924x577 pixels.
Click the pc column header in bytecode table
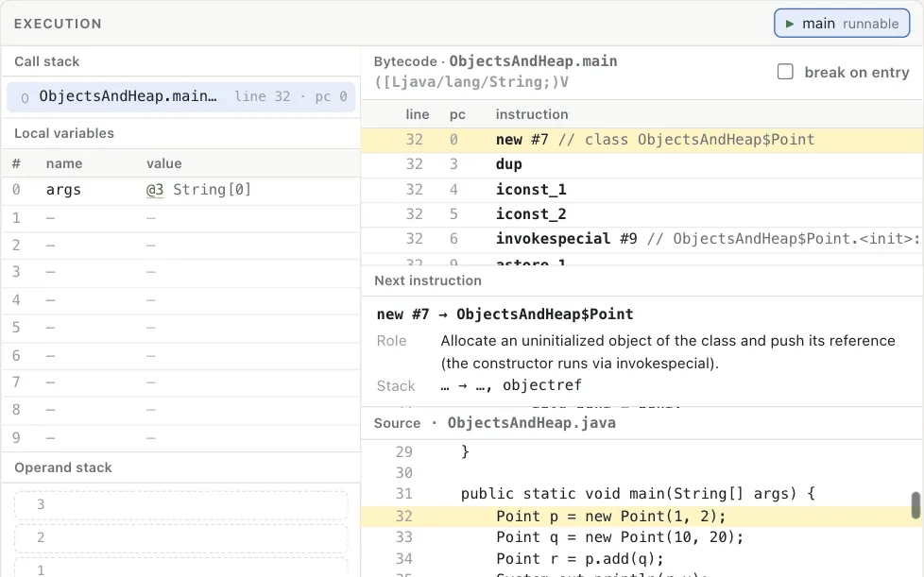point(457,114)
